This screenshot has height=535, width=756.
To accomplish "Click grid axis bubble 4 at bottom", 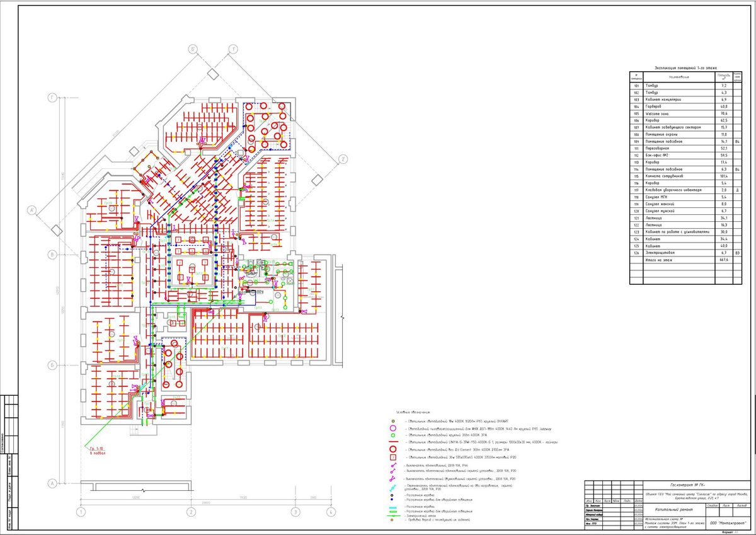I will (331, 513).
